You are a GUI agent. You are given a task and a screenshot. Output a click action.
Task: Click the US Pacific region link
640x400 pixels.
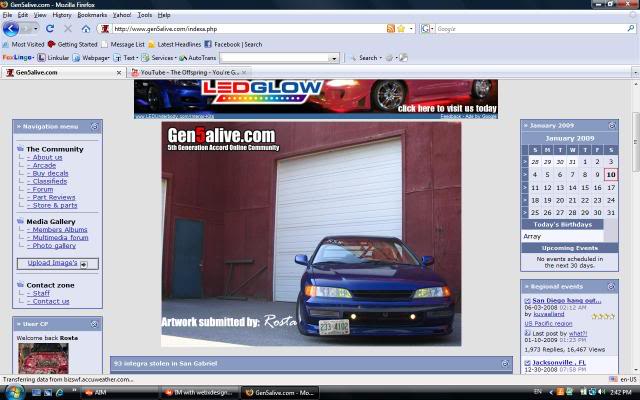(548, 323)
